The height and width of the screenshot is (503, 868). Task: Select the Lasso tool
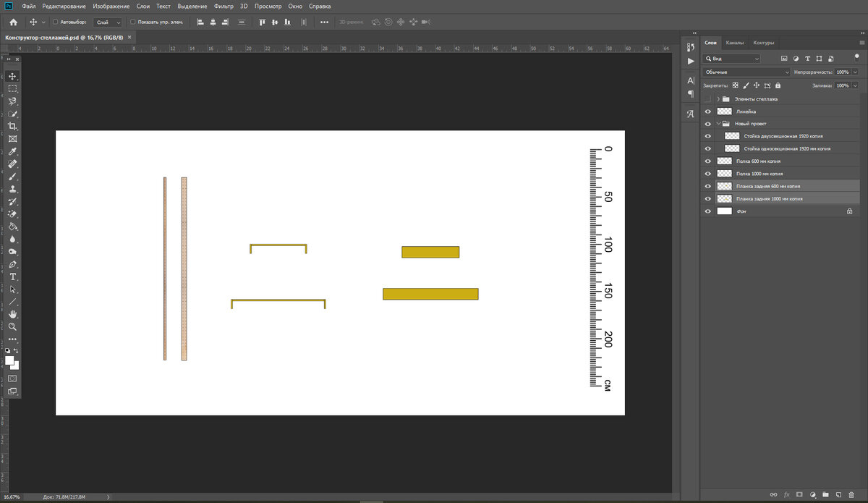[12, 101]
